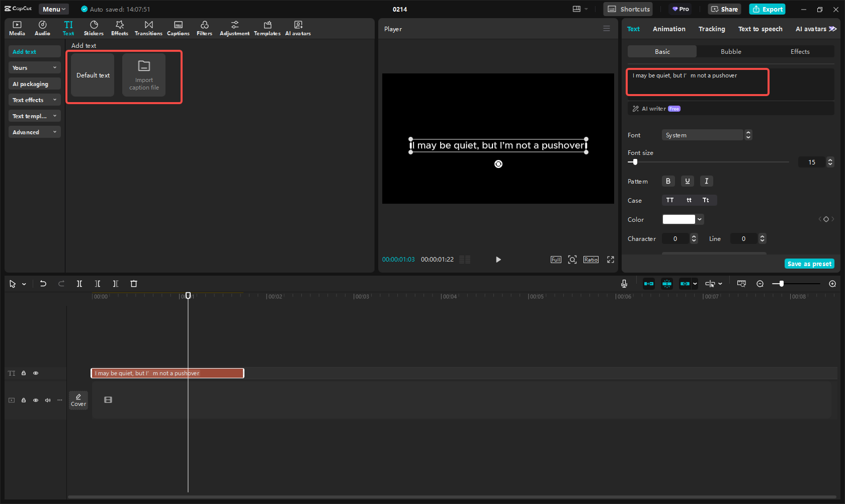This screenshot has height=504, width=845.
Task: Open the Menu dropdown
Action: pyautogui.click(x=54, y=9)
